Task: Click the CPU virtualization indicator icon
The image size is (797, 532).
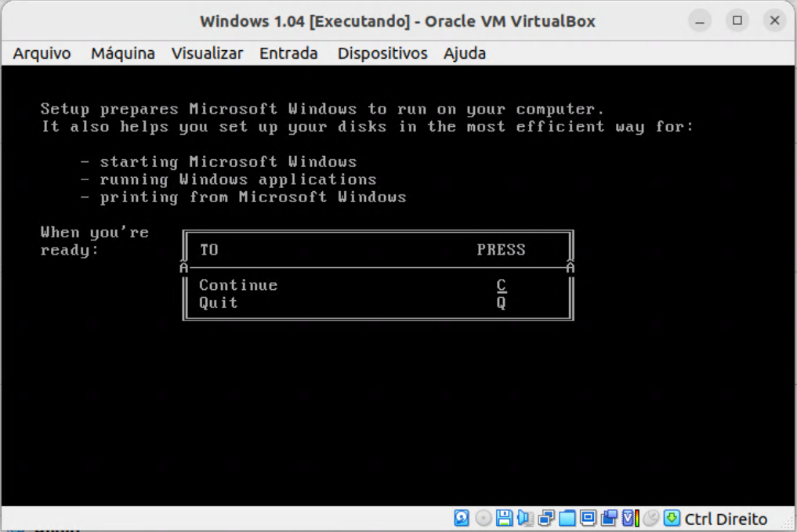Action: [630, 518]
